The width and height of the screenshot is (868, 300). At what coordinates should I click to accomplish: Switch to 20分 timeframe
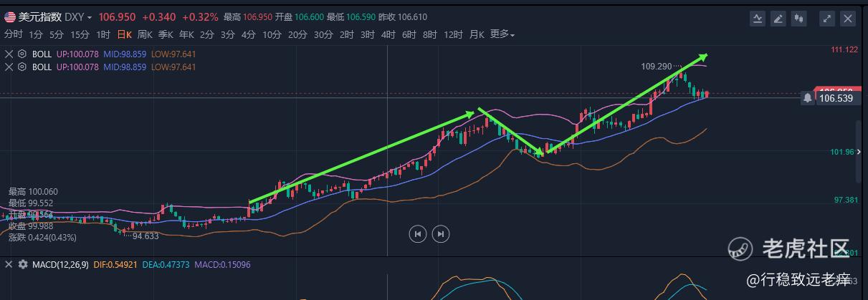(x=297, y=34)
